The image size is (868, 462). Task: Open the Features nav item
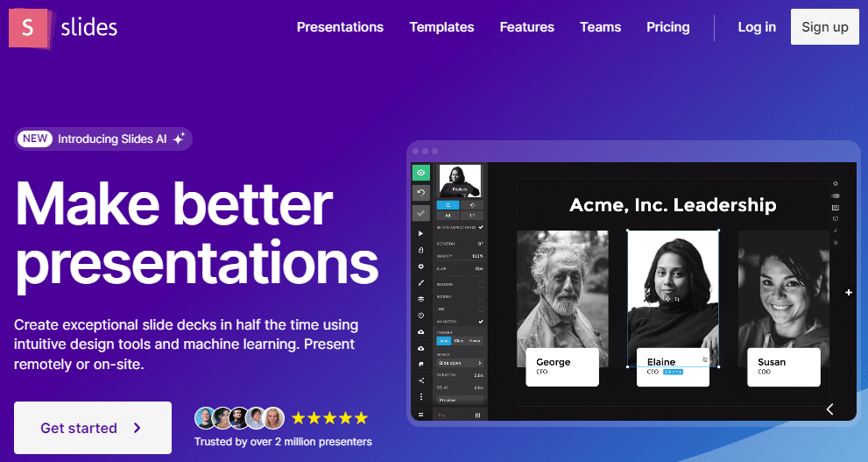pyautogui.click(x=527, y=27)
